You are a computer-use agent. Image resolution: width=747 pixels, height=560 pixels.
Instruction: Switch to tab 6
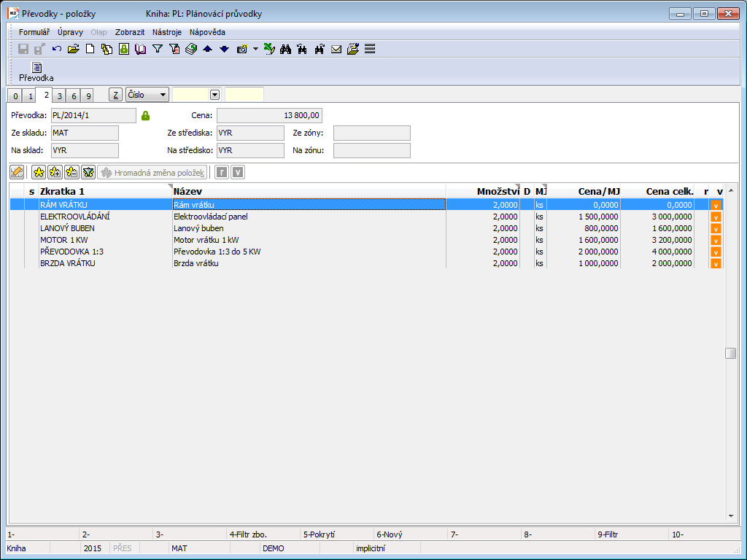click(x=73, y=96)
